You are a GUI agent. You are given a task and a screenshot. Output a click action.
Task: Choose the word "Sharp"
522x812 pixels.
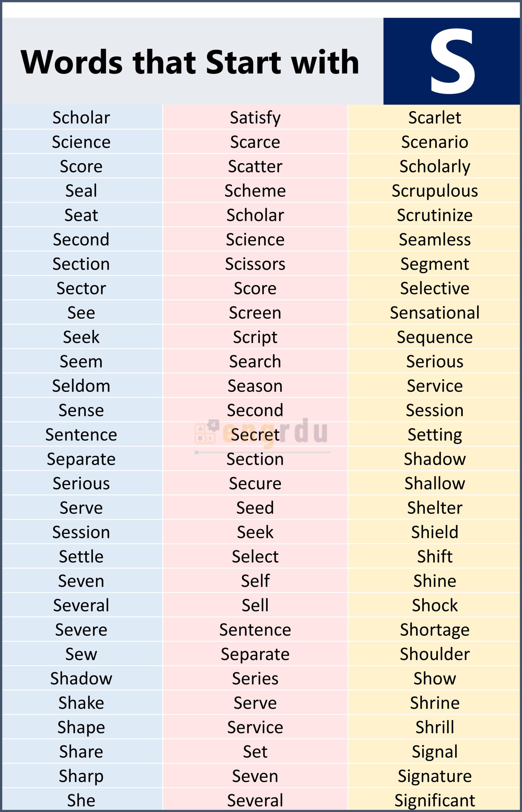pyautogui.click(x=81, y=776)
